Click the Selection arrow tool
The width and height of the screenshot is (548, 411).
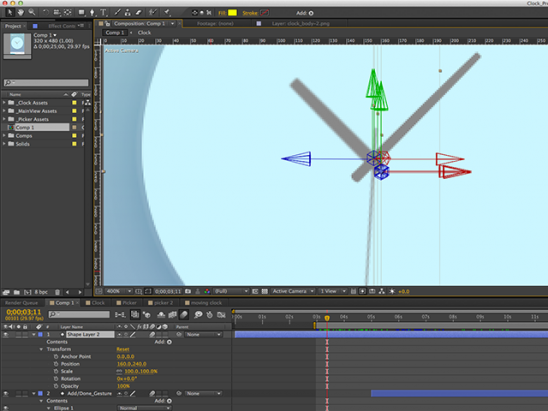click(x=10, y=13)
